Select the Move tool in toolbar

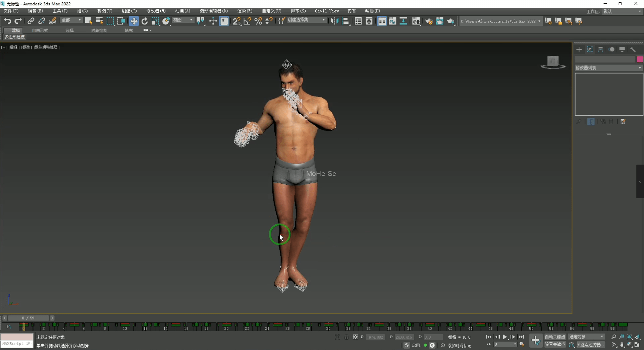tap(133, 21)
